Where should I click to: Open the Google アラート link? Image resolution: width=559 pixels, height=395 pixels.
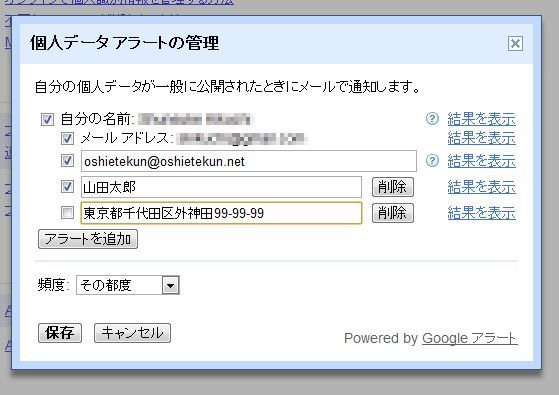coord(470,338)
